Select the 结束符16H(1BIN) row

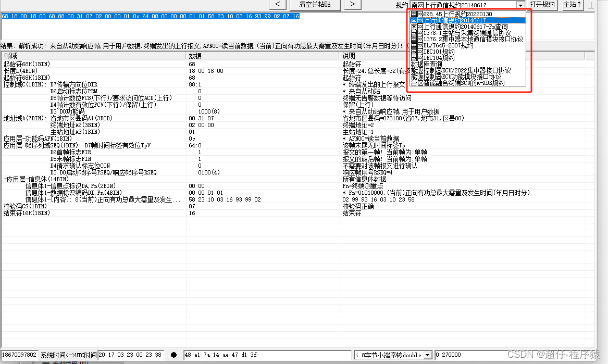point(298,213)
